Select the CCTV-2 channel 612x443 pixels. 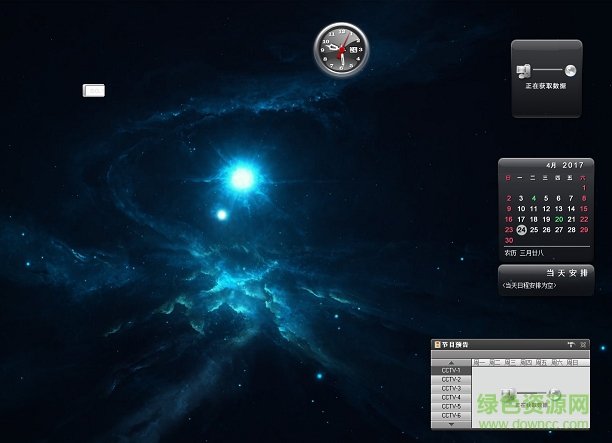451,379
